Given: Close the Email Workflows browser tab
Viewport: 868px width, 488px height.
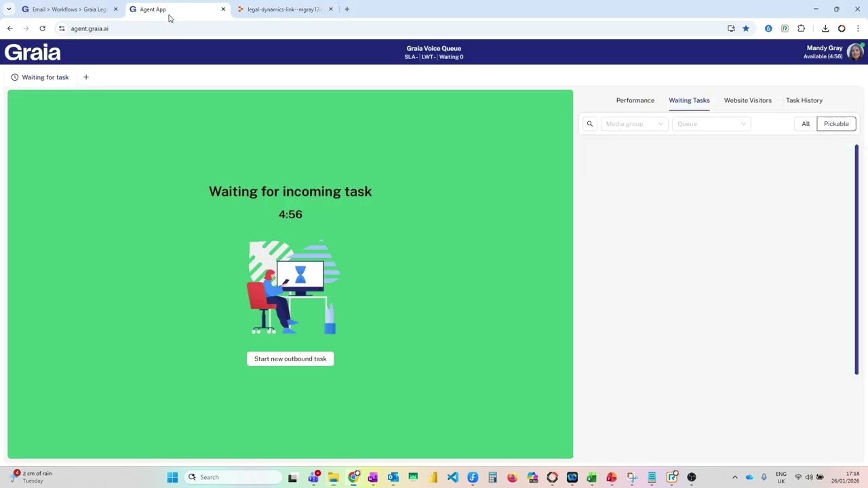Looking at the screenshot, I should tap(115, 9).
